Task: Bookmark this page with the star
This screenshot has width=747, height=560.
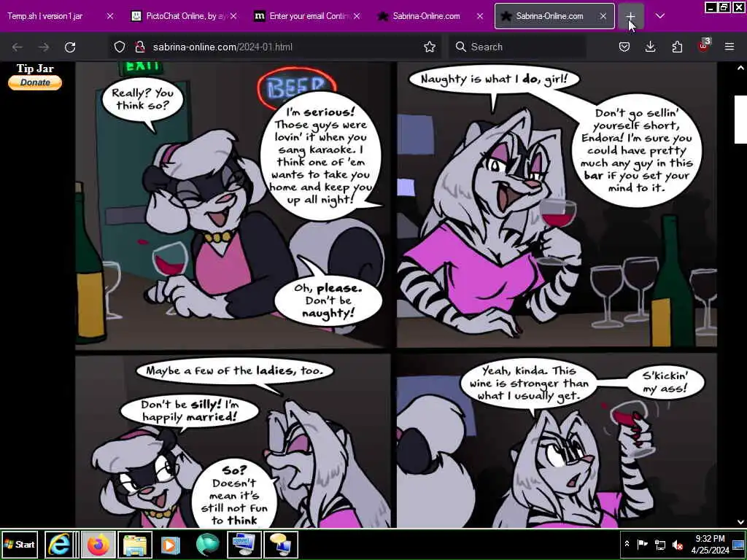Action: tap(429, 47)
